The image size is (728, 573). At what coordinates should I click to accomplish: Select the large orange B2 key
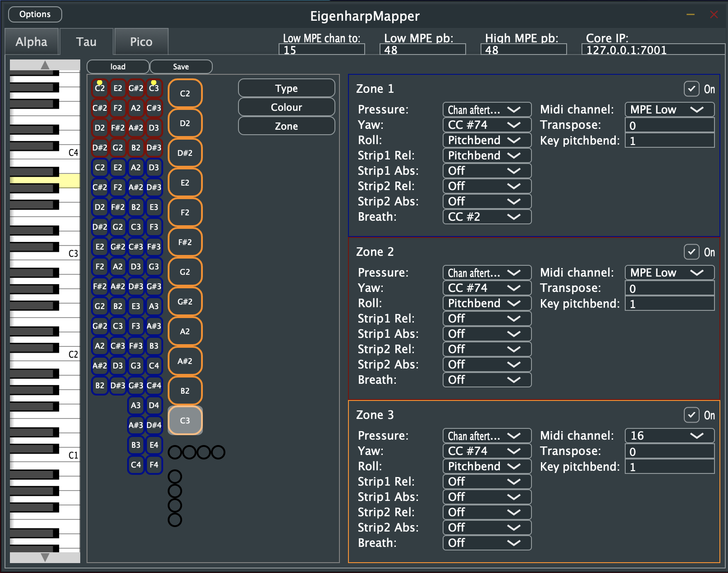click(x=185, y=391)
